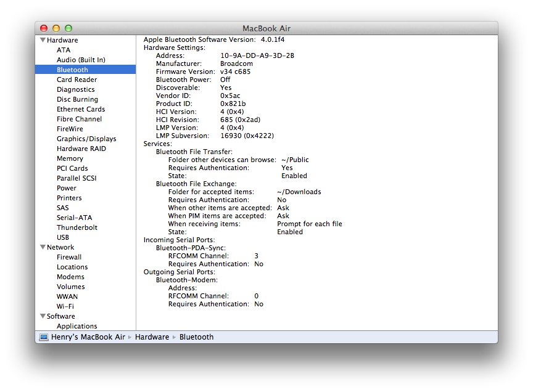Click Bluetooth in the path bar

pos(196,337)
